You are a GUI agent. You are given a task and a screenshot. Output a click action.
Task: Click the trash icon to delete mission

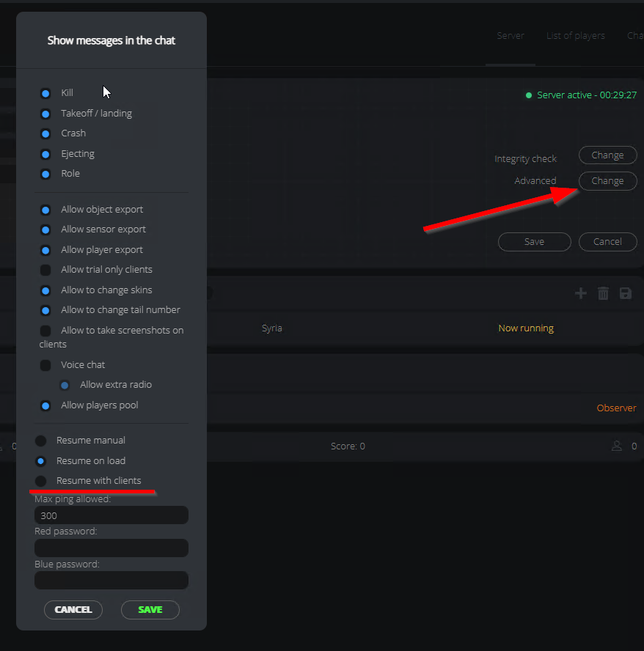pyautogui.click(x=603, y=293)
